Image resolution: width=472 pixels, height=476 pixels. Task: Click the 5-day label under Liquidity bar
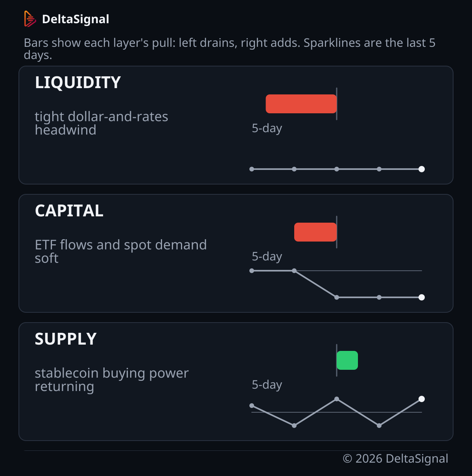coord(267,128)
